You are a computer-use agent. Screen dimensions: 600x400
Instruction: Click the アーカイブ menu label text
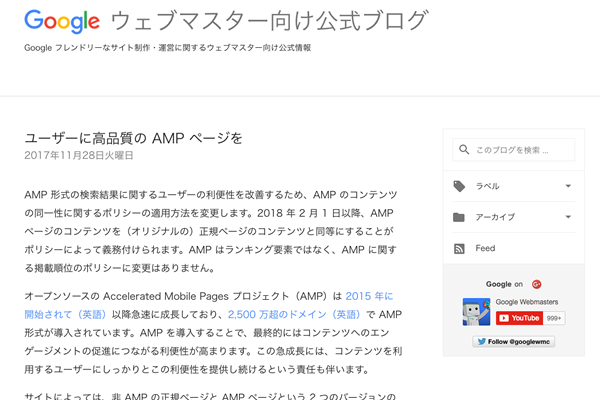(x=495, y=217)
